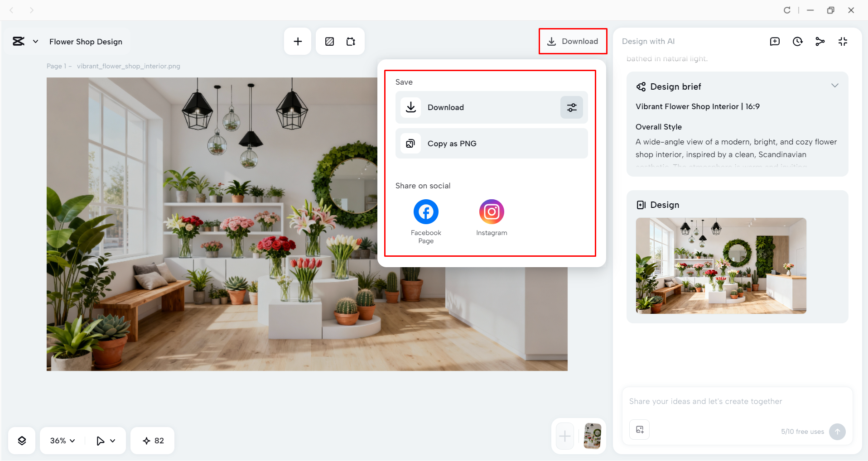Share to Instagram
The height and width of the screenshot is (461, 868).
(x=492, y=218)
